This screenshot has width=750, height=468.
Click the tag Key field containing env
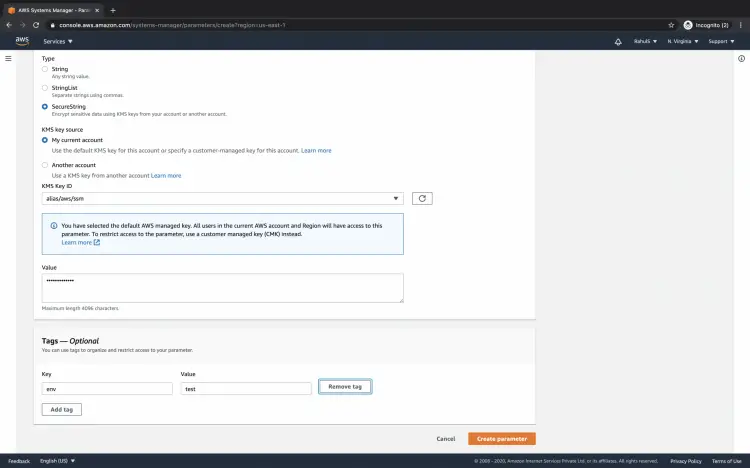(x=107, y=389)
